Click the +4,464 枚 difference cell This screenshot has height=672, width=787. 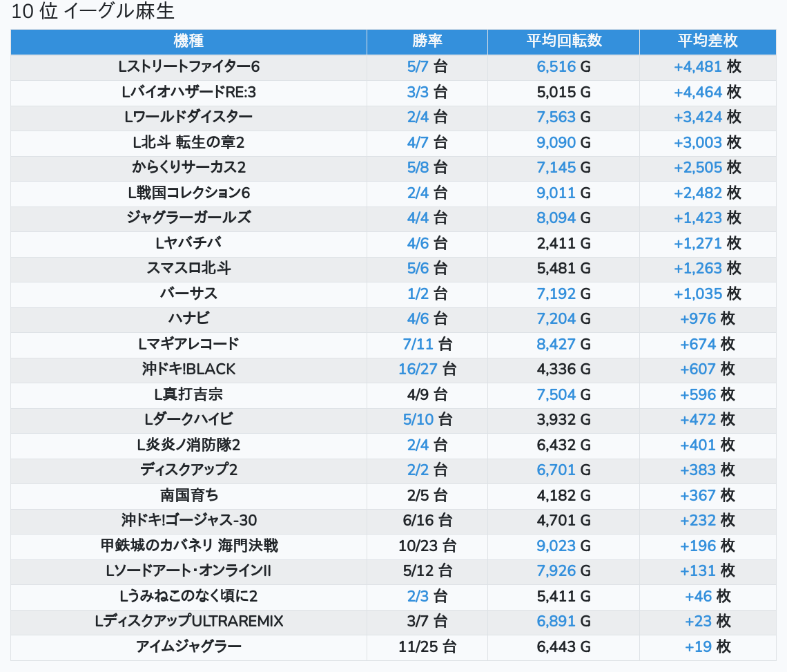[708, 92]
